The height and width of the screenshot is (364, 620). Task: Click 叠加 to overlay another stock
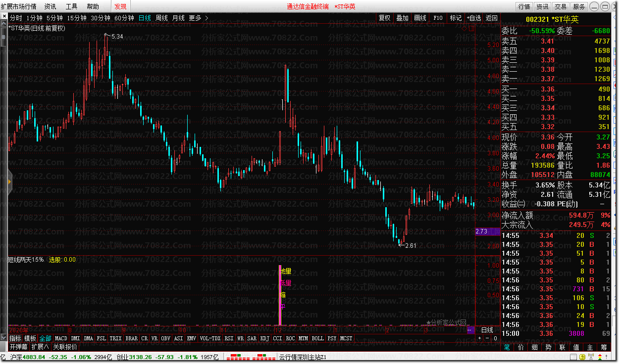[x=402, y=18]
